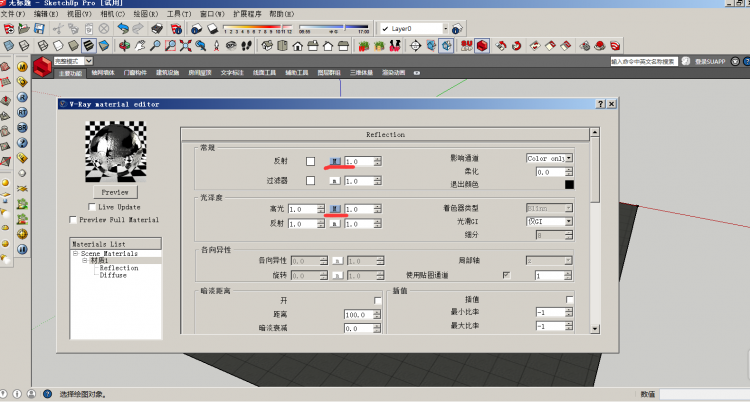Screen dimensions: 750x402
Task: Select the Diffuse layer in Materials List
Action: pyautogui.click(x=113, y=275)
